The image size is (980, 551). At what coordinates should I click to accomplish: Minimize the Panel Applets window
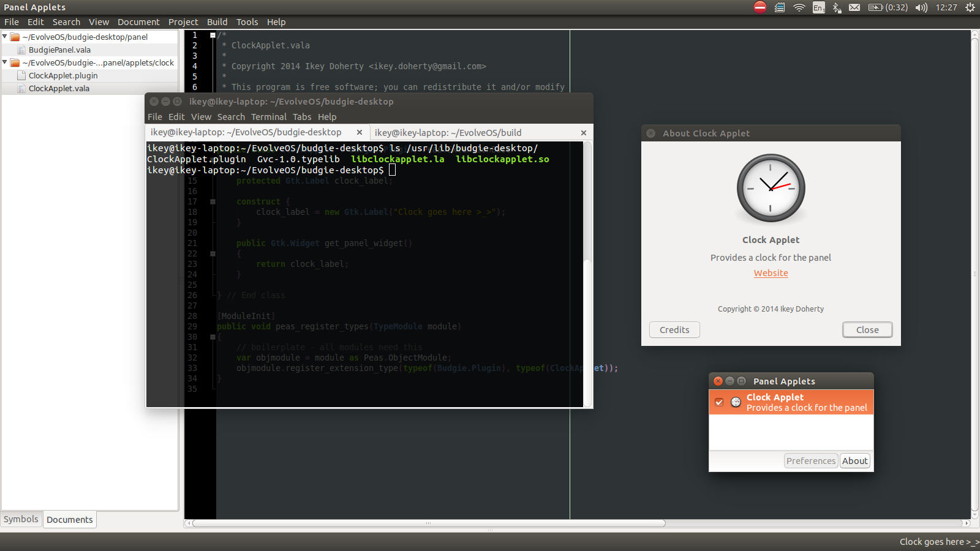[x=729, y=381]
